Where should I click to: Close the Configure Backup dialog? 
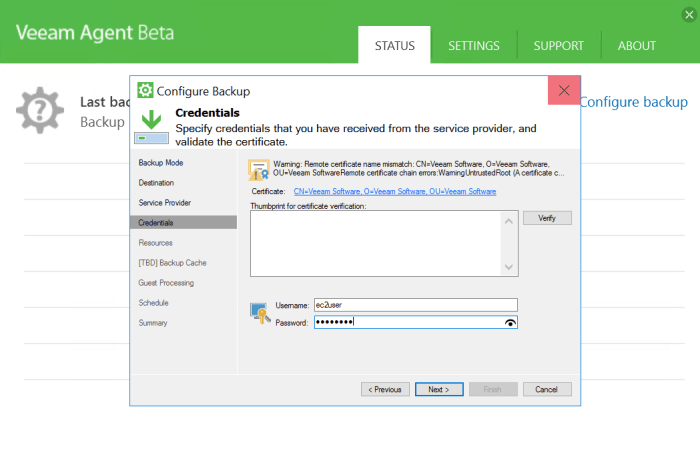564,91
